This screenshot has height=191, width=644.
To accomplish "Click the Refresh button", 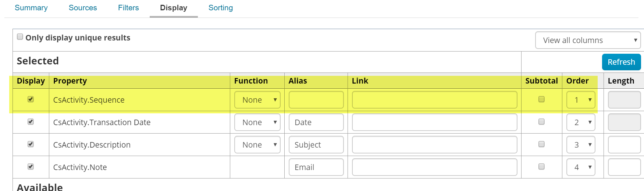I will 621,62.
